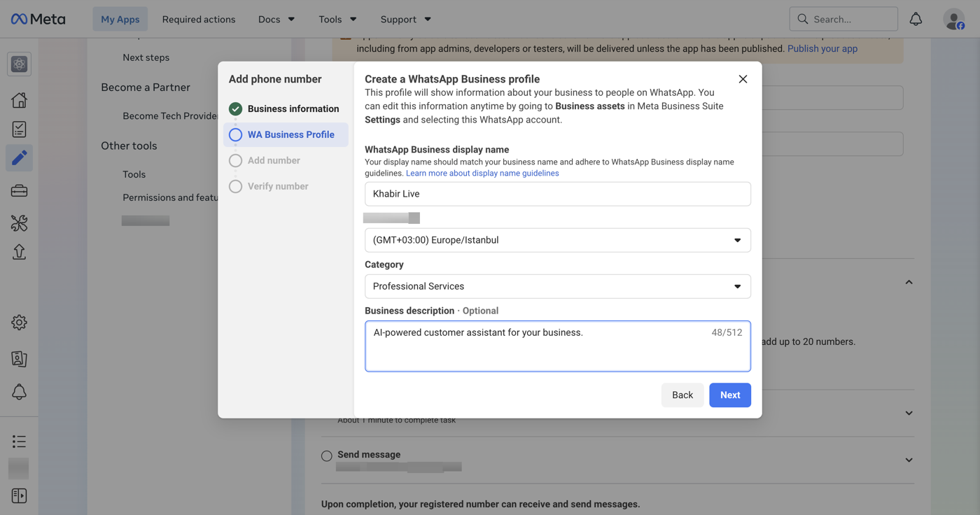Open the My Apps tab
Image resolution: width=980 pixels, height=515 pixels.
pyautogui.click(x=120, y=19)
